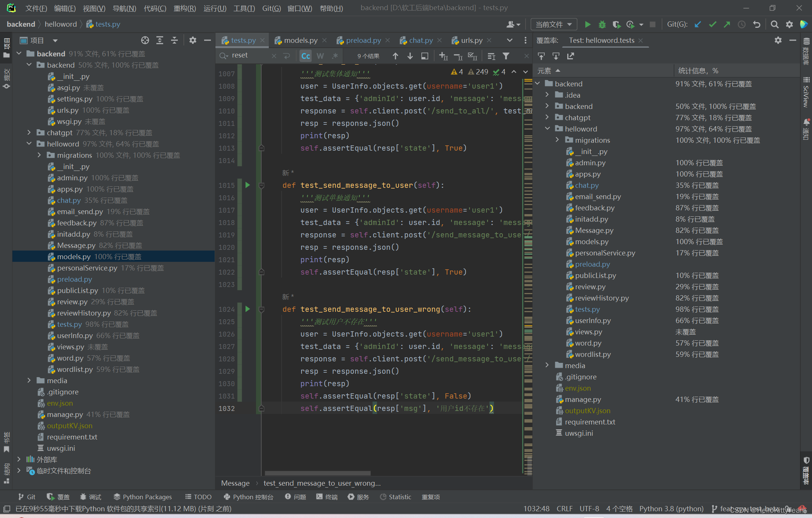The width and height of the screenshot is (812, 518).
Task: Click helloword breadcrumb in navigation bar
Action: coord(61,24)
